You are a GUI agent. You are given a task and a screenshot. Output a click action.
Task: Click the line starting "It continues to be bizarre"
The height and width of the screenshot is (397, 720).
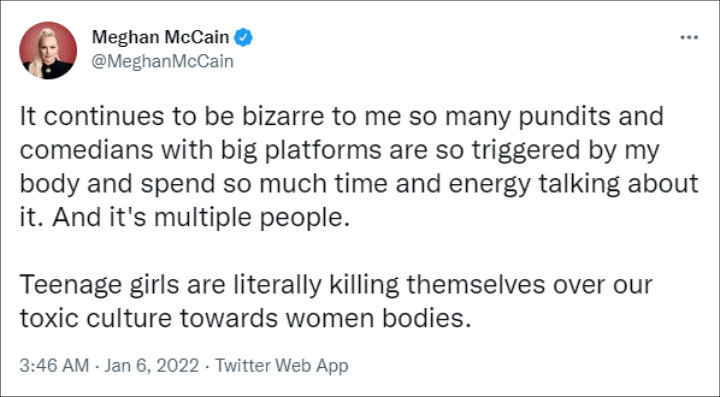point(342,117)
